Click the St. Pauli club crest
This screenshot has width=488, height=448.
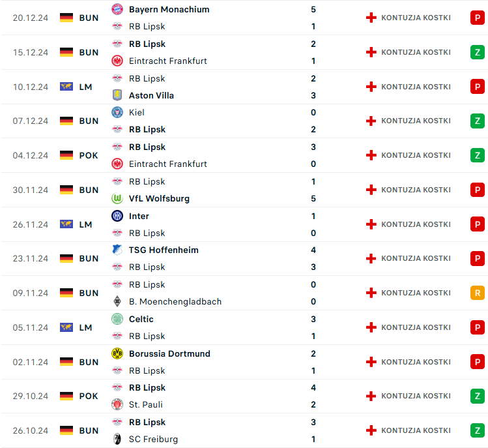click(x=117, y=404)
